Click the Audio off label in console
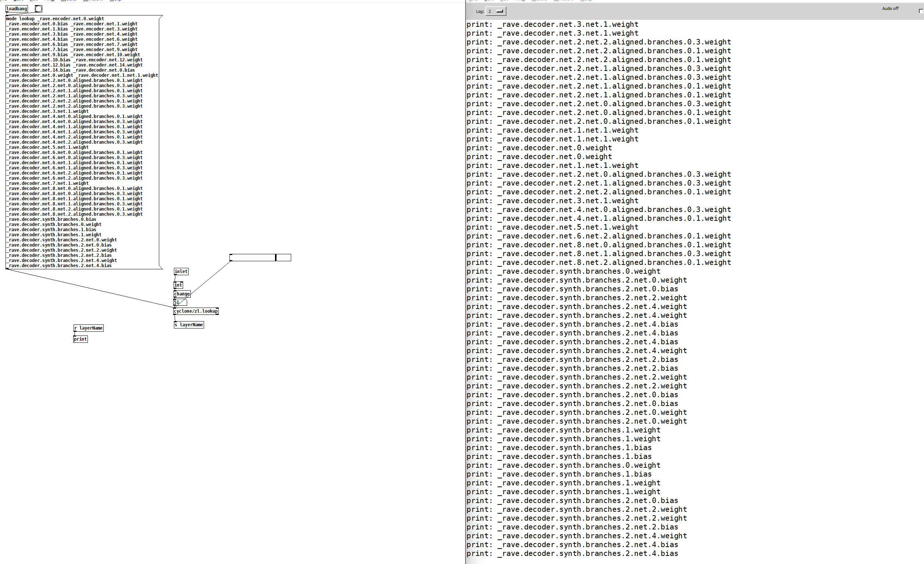The image size is (924, 564). tap(890, 8)
